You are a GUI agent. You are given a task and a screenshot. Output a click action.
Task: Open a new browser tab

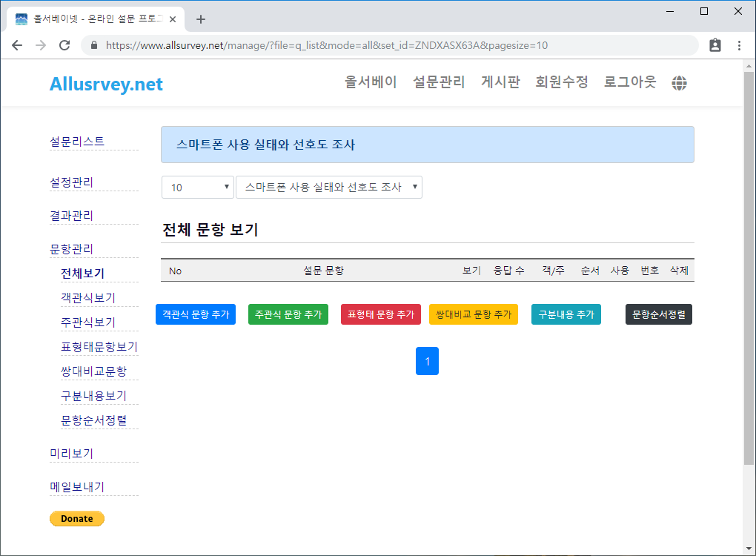[201, 19]
